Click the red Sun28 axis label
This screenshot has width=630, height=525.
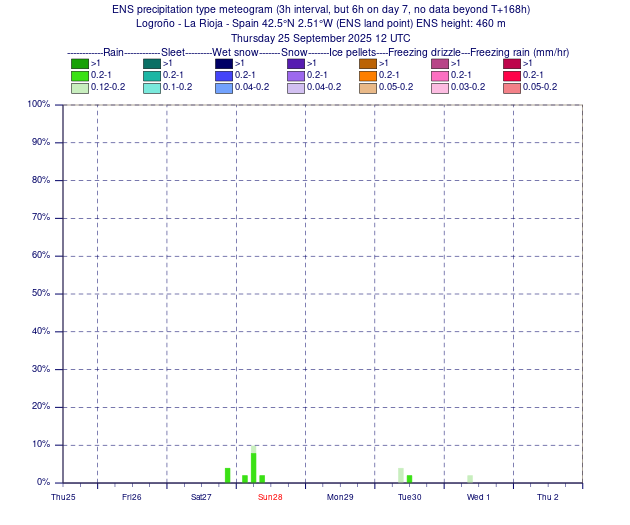pyautogui.click(x=270, y=497)
